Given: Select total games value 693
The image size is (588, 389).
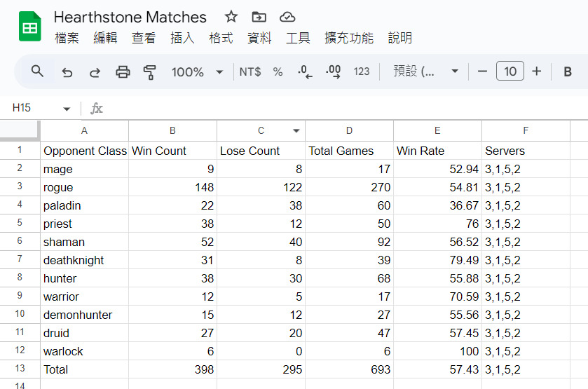Looking at the screenshot, I should pyautogui.click(x=349, y=369).
